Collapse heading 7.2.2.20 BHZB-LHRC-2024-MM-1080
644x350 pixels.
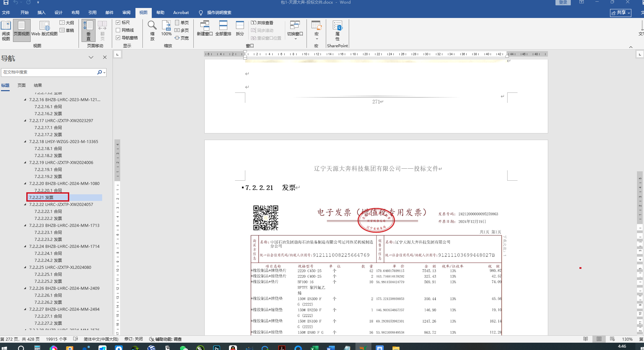pyautogui.click(x=25, y=183)
